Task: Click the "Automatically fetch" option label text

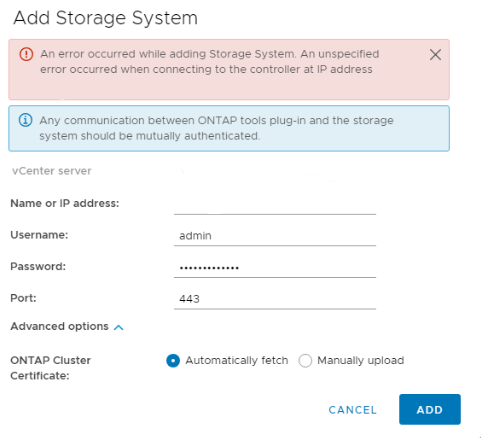Action: pos(237,360)
